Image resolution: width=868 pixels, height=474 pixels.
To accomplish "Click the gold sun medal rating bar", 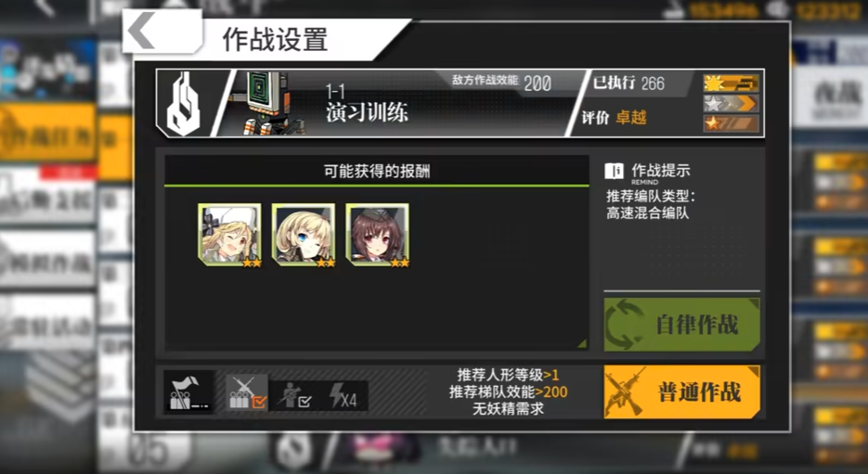I will click(x=731, y=83).
